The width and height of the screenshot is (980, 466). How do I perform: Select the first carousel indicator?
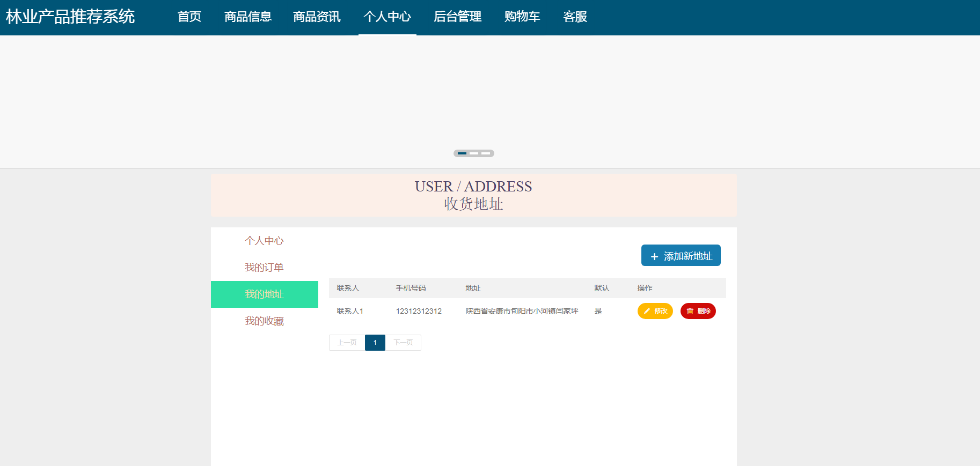[x=462, y=153]
